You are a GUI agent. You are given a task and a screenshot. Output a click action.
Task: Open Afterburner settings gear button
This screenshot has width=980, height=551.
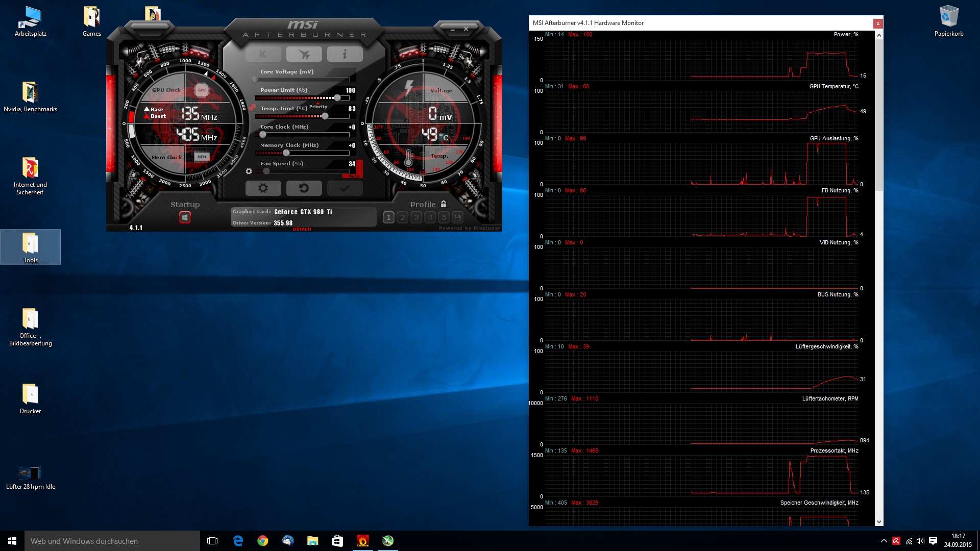(263, 188)
